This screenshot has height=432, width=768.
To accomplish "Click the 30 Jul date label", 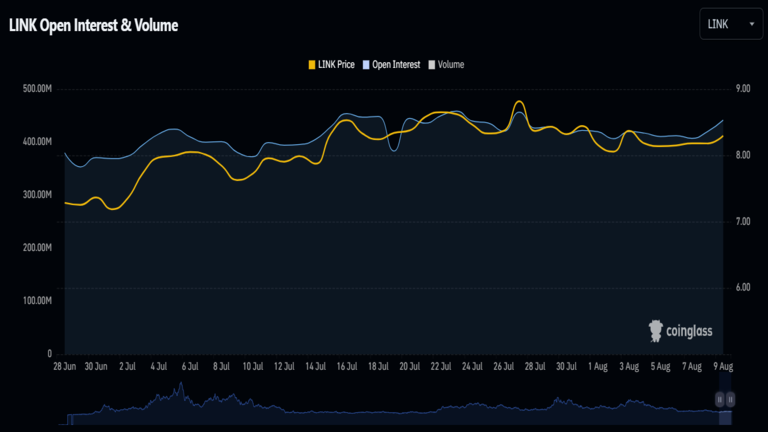I will click(566, 366).
